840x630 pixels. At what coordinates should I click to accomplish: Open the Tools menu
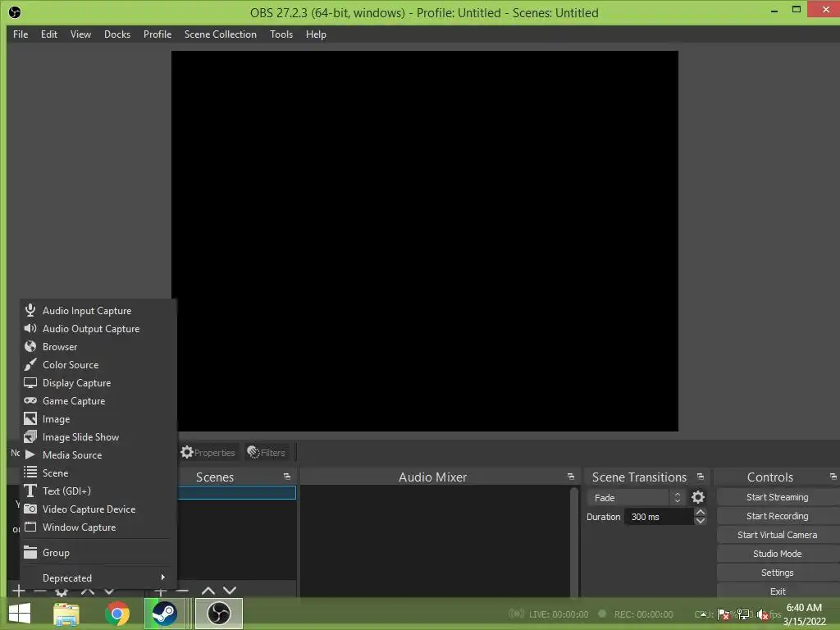(281, 34)
